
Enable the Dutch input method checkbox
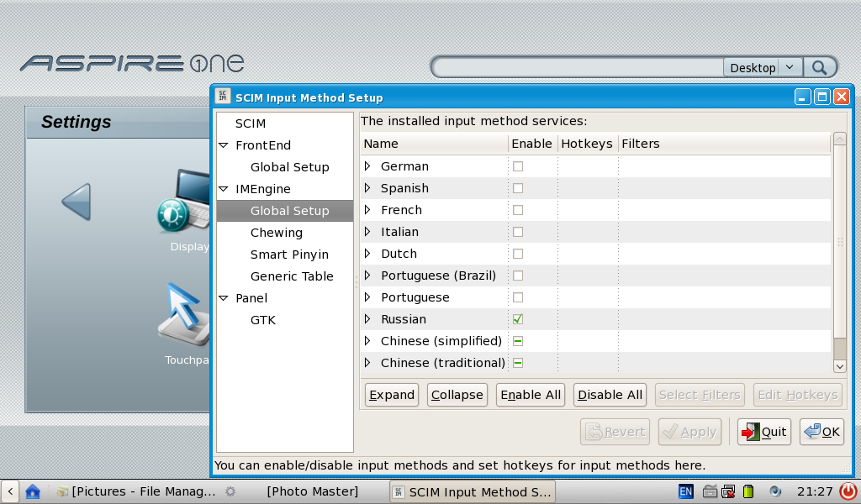pos(518,254)
